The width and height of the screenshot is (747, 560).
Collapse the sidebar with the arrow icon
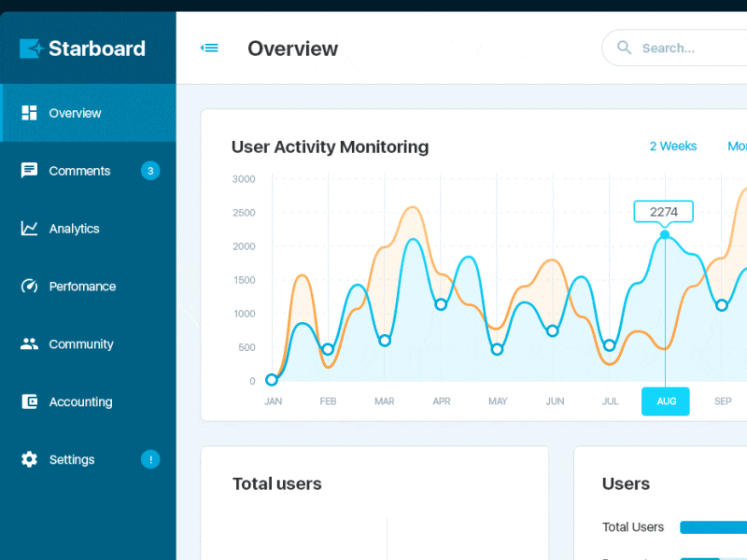click(209, 48)
